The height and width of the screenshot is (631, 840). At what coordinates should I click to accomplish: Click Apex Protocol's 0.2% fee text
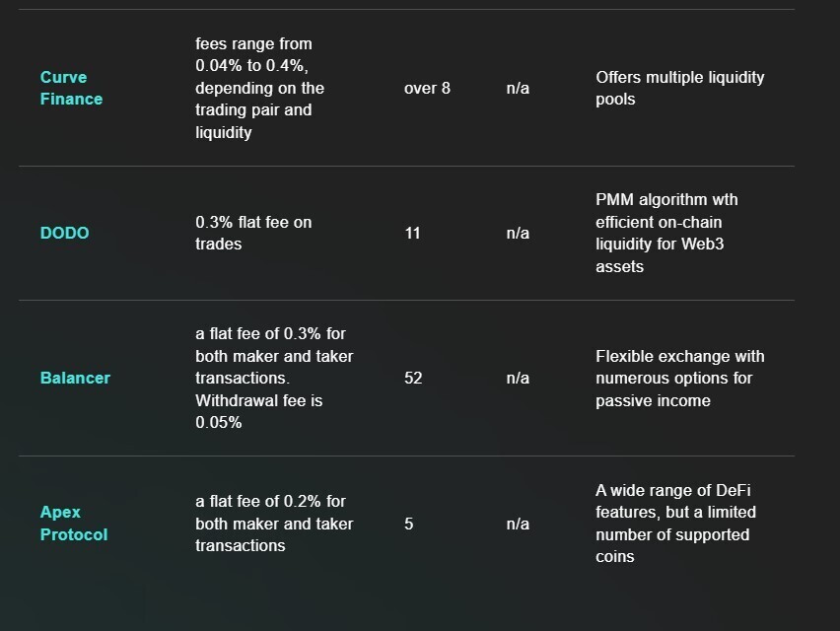tap(273, 524)
